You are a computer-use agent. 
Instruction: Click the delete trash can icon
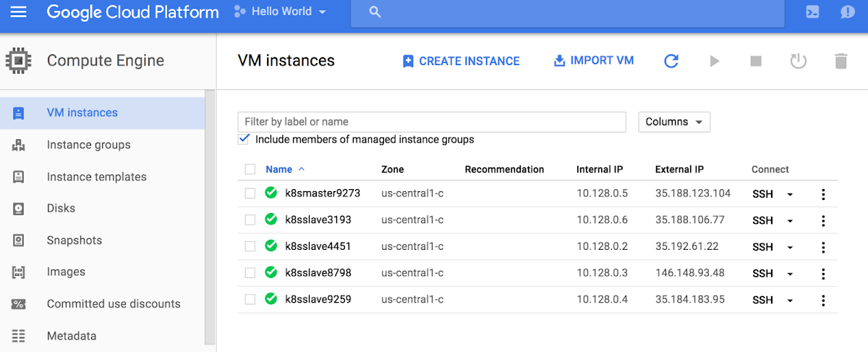841,61
